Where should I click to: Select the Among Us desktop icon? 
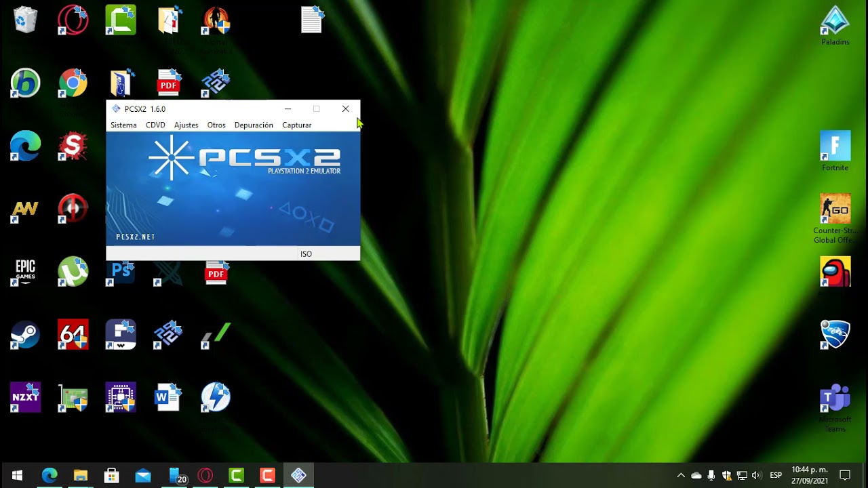pos(835,272)
